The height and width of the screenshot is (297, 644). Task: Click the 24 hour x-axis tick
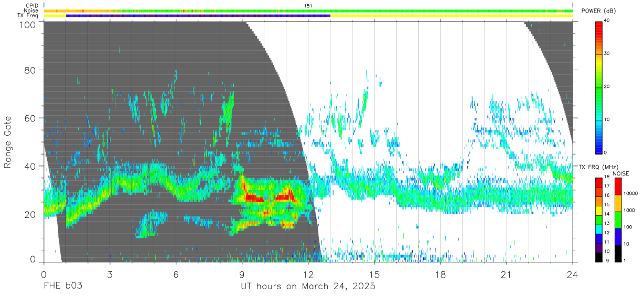pyautogui.click(x=573, y=273)
